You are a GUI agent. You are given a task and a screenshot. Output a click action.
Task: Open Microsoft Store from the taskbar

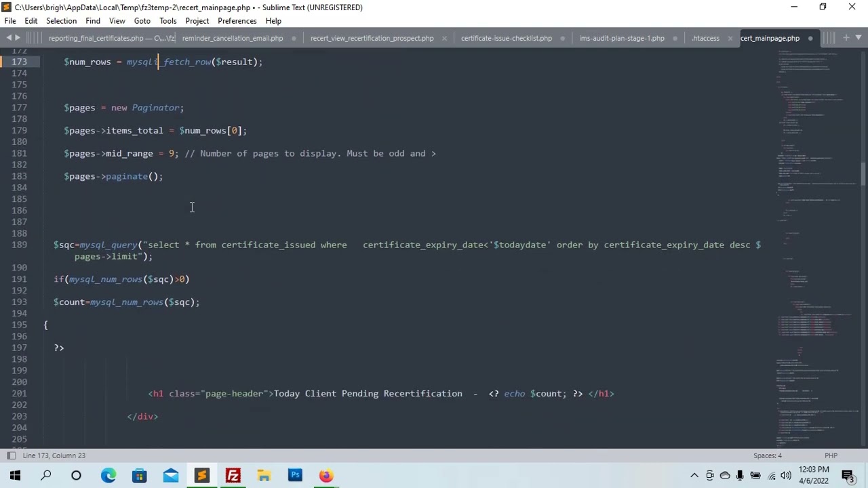click(139, 475)
